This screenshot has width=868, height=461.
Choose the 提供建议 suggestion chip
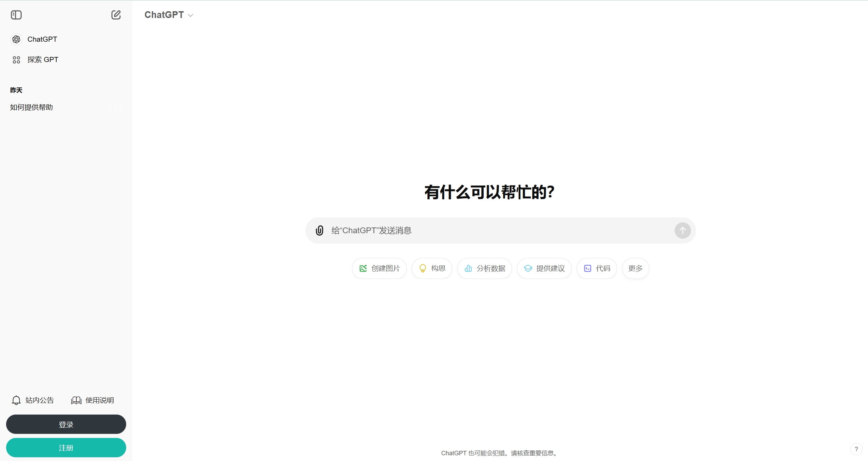544,268
